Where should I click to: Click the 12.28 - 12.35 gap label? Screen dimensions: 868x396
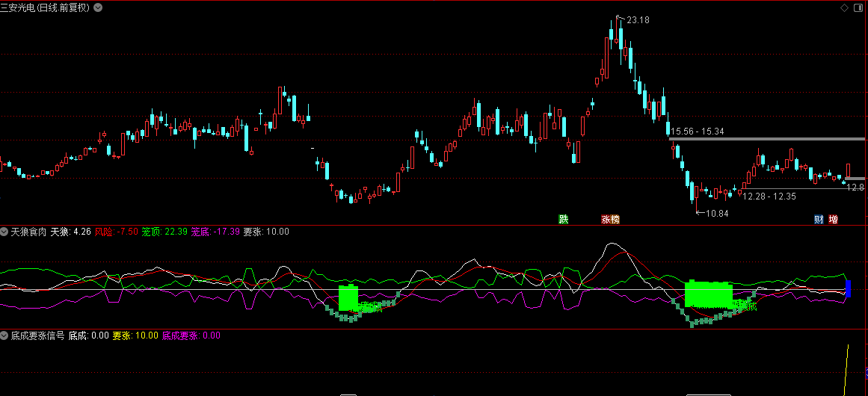(769, 197)
